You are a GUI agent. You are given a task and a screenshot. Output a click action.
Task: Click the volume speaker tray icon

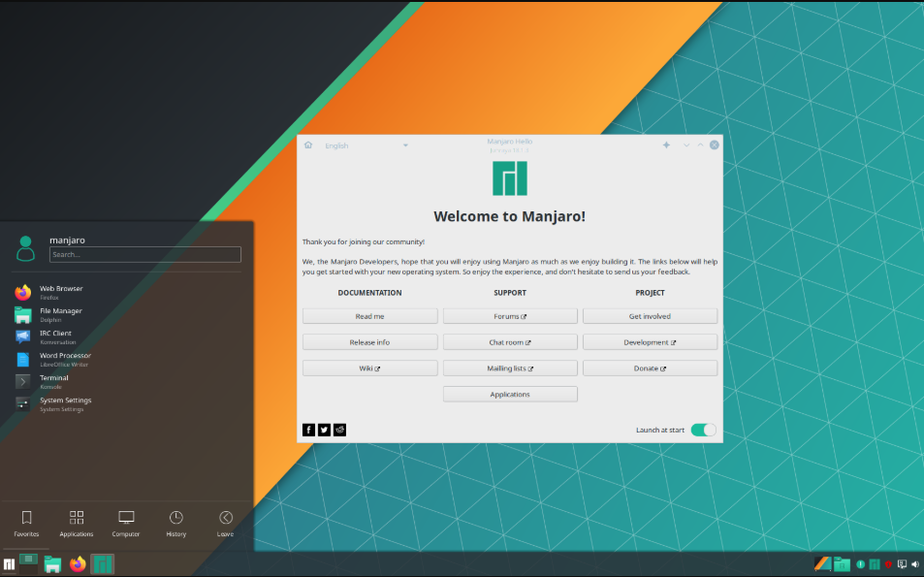click(915, 564)
